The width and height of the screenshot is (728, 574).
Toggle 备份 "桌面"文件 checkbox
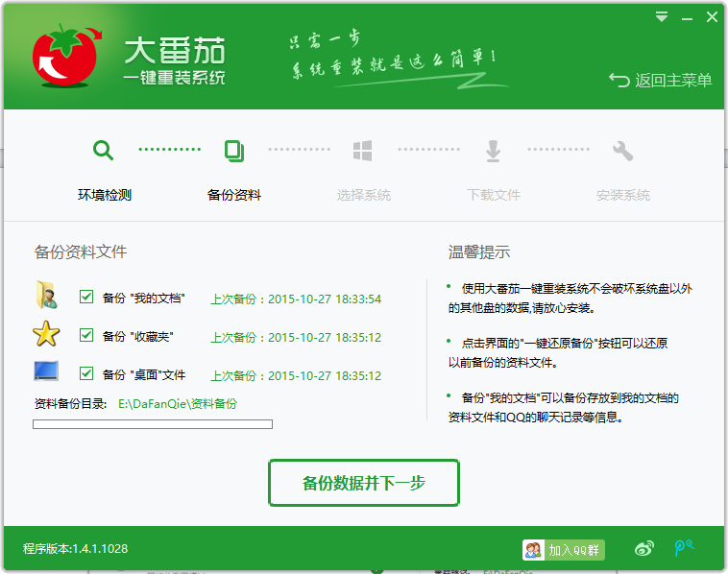click(86, 373)
